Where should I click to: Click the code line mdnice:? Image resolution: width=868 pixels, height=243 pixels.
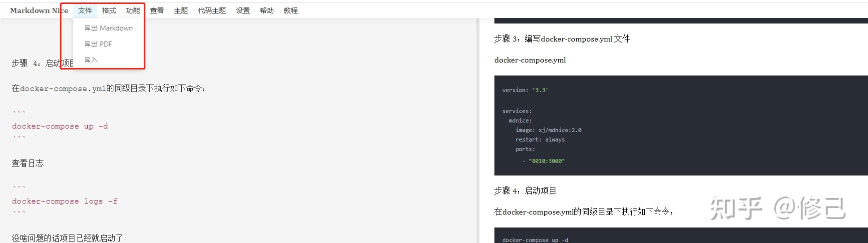point(520,120)
